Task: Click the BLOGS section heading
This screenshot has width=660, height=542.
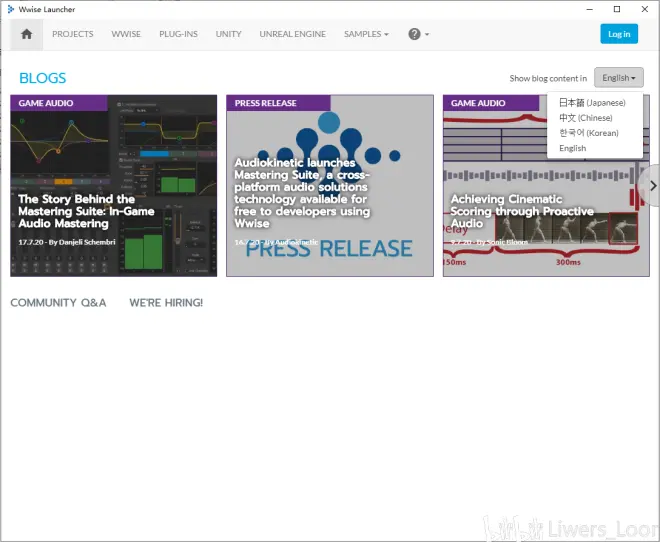Action: tap(43, 78)
